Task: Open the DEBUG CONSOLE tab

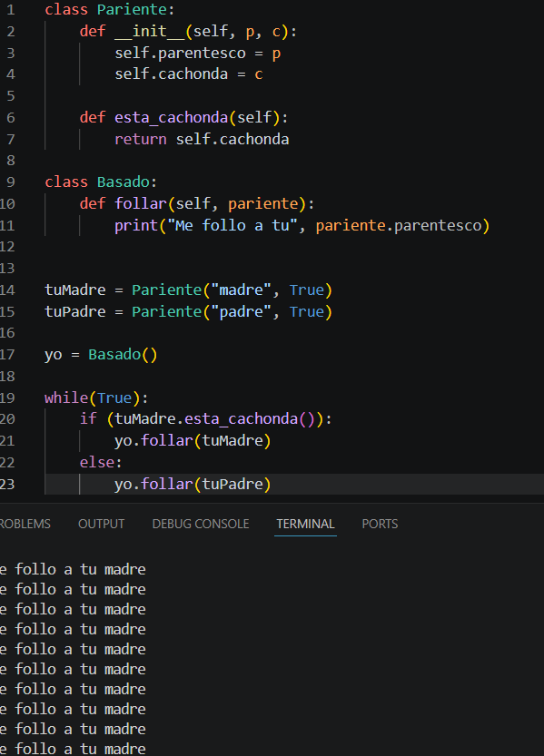Action: coord(201,524)
